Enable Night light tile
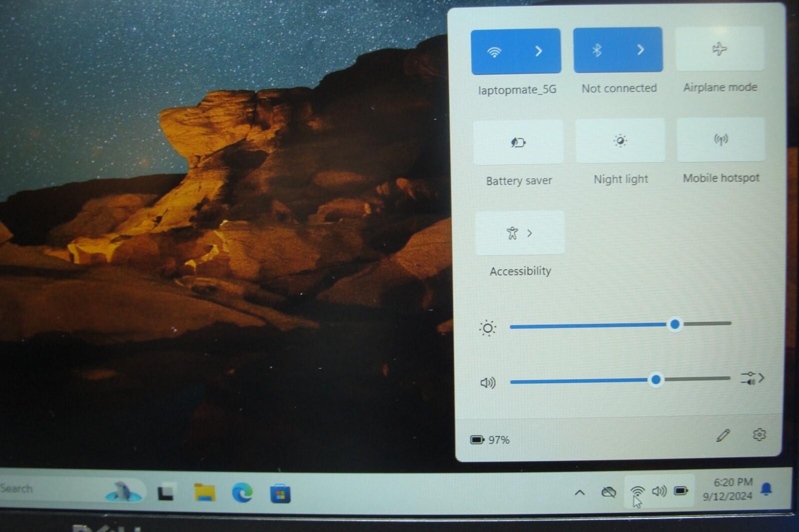The width and height of the screenshot is (799, 532). click(620, 141)
